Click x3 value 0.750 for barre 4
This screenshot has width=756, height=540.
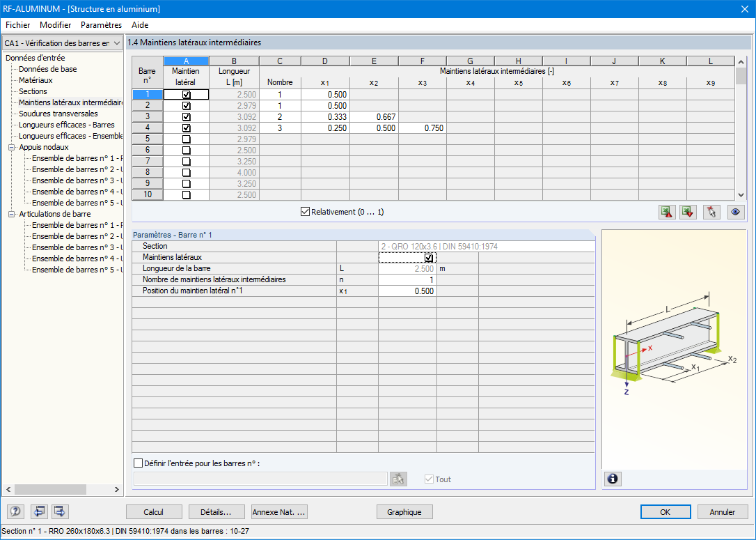(423, 128)
